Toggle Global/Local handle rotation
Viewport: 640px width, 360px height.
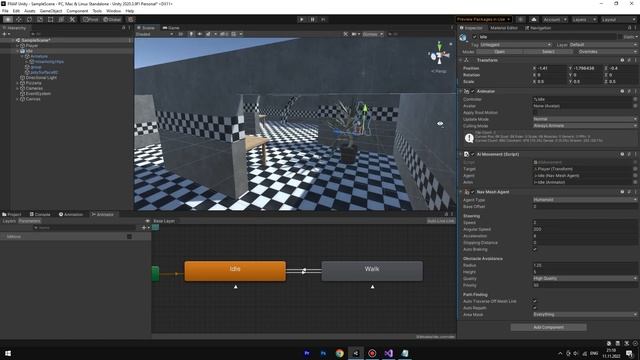[x=112, y=19]
